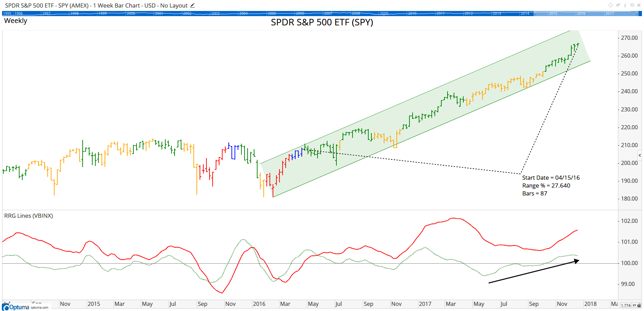The image size is (644, 311).
Task: Click the lock icon at bottom right corner
Action: coord(639,305)
